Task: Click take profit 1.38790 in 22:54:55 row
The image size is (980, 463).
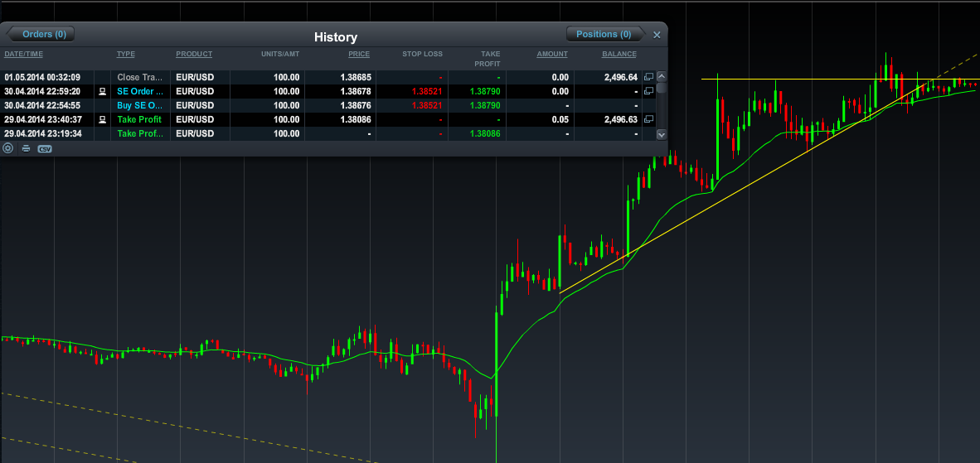Action: pyautogui.click(x=486, y=105)
